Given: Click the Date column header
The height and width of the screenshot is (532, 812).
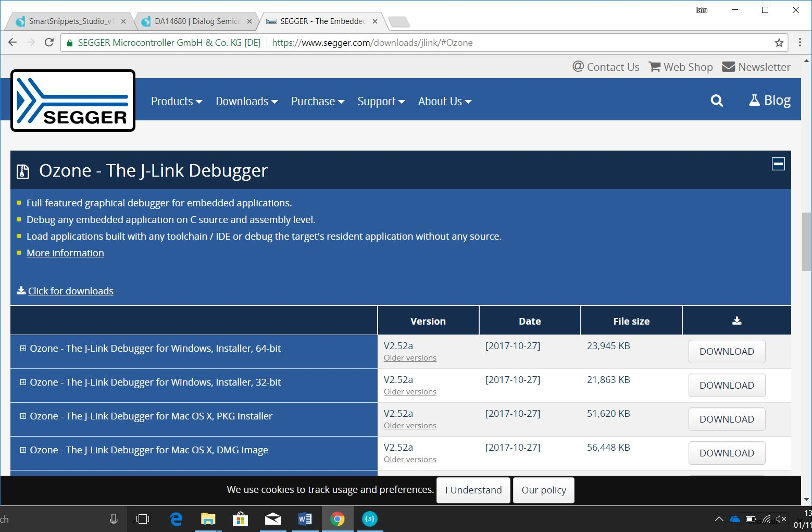Looking at the screenshot, I should (x=530, y=321).
